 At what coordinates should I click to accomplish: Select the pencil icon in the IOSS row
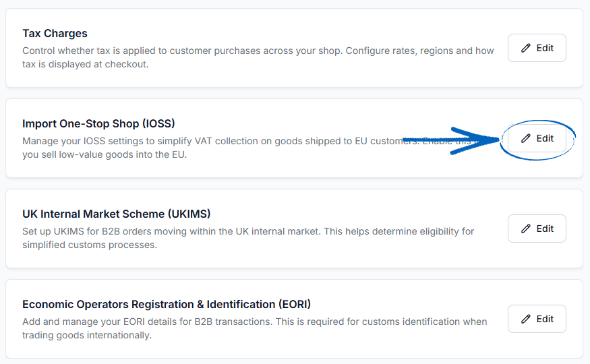tap(526, 138)
